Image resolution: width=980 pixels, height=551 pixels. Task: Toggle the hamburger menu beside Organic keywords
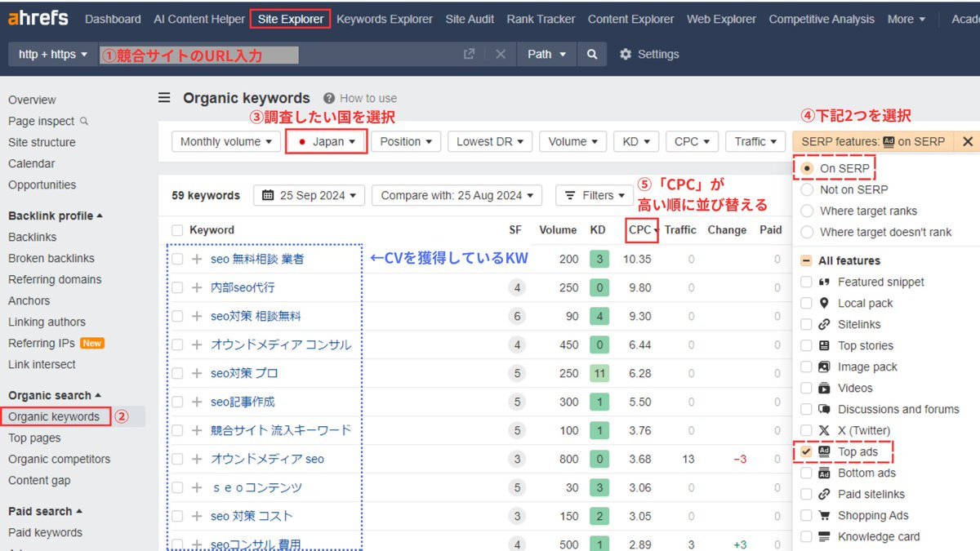[164, 98]
